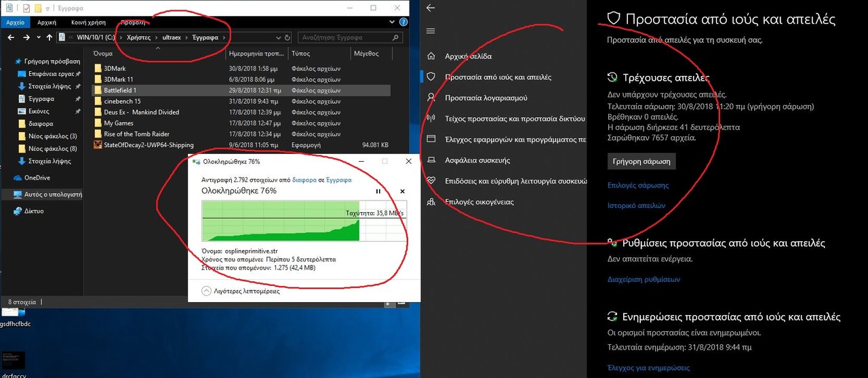Go forward in File Explorer navigation
Screen dimensions: 868x378
(27, 37)
